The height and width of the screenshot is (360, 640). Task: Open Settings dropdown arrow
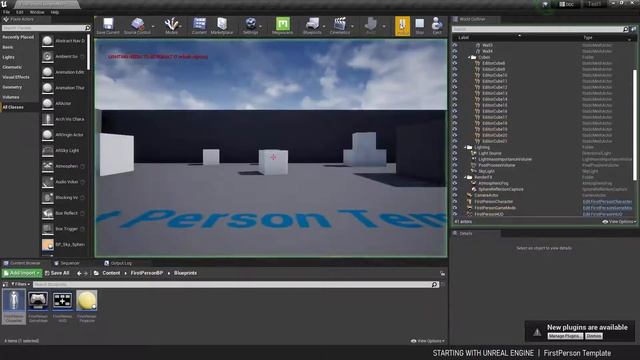tap(260, 26)
